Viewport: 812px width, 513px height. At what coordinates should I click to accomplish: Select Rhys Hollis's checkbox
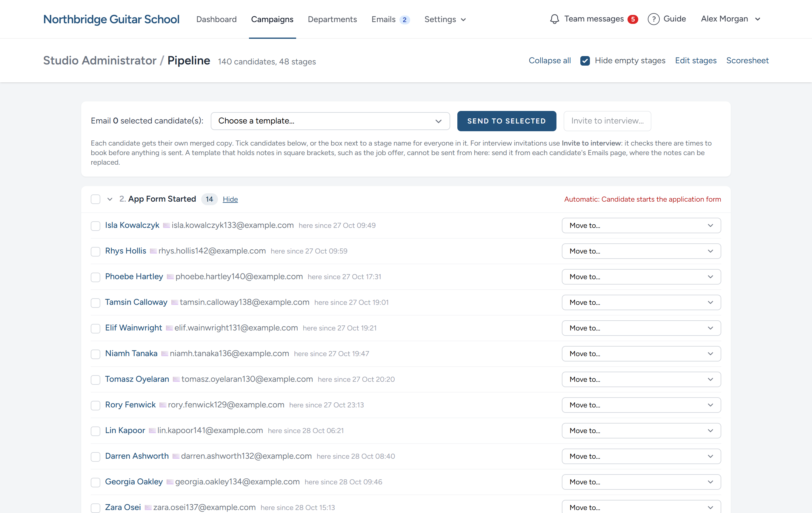click(x=96, y=251)
